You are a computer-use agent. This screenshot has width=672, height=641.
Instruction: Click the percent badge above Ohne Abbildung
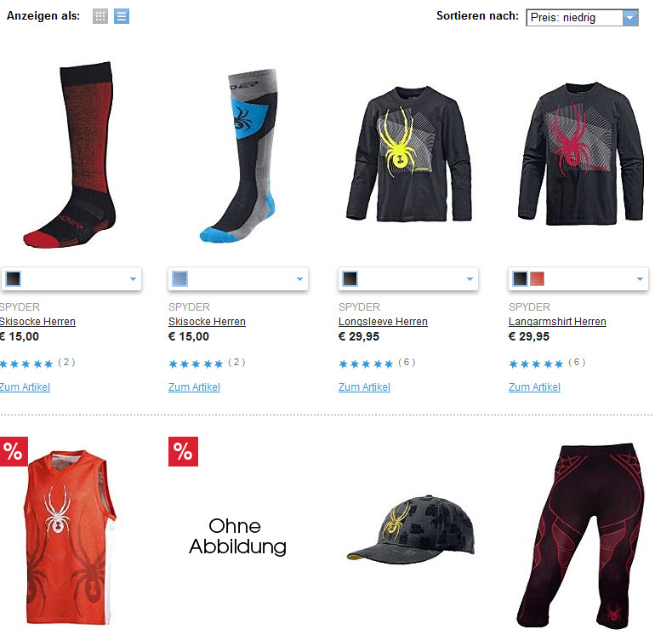click(x=183, y=451)
